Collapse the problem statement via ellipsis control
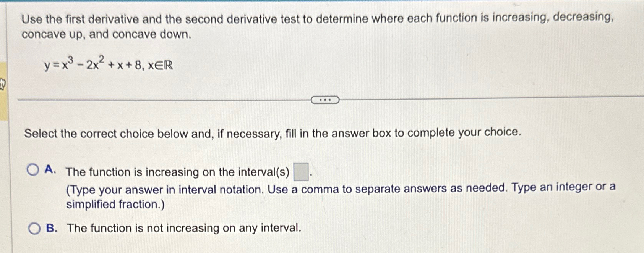Image resolution: width=644 pixels, height=253 pixels. click(325, 100)
